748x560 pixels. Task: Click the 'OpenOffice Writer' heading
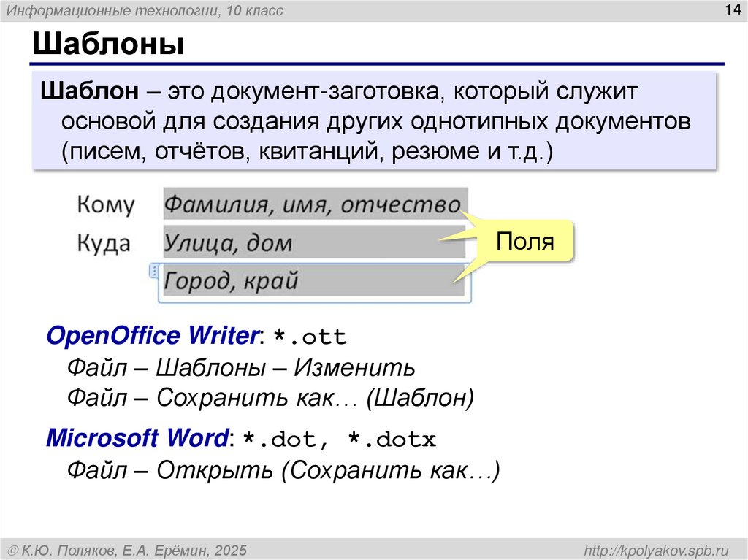pyautogui.click(x=153, y=335)
